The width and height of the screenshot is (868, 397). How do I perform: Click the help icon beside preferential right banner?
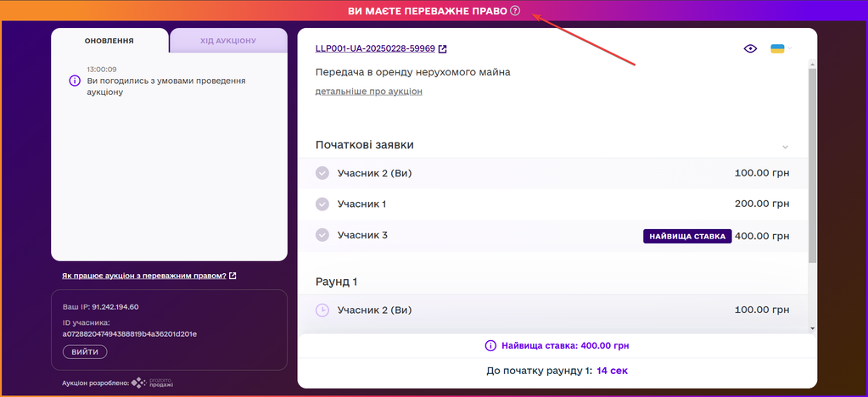point(515,11)
